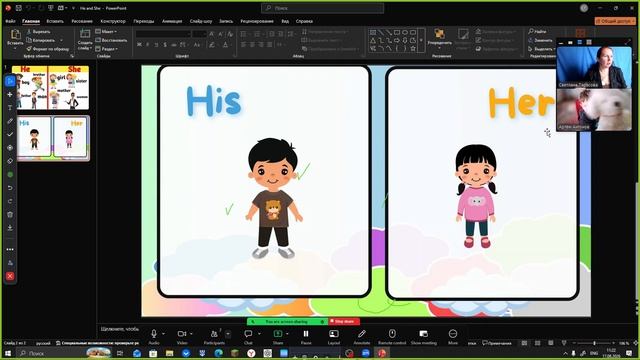Click the Копировать copy button

(41, 40)
